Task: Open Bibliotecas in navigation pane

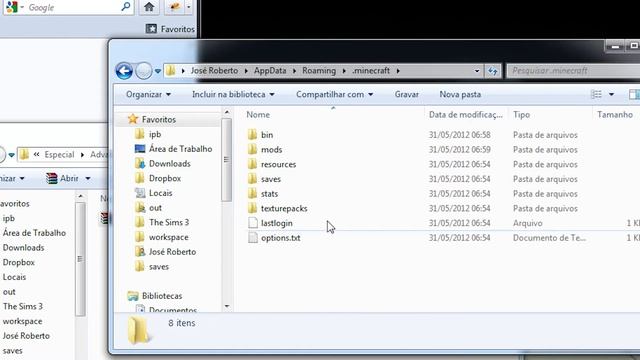Action: coord(162,296)
